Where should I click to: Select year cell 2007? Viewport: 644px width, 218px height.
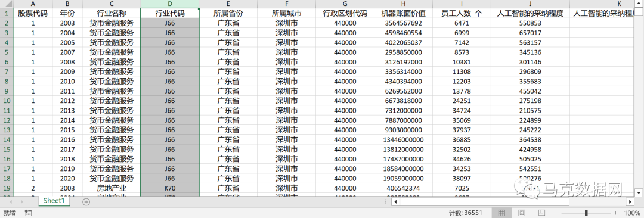click(67, 52)
